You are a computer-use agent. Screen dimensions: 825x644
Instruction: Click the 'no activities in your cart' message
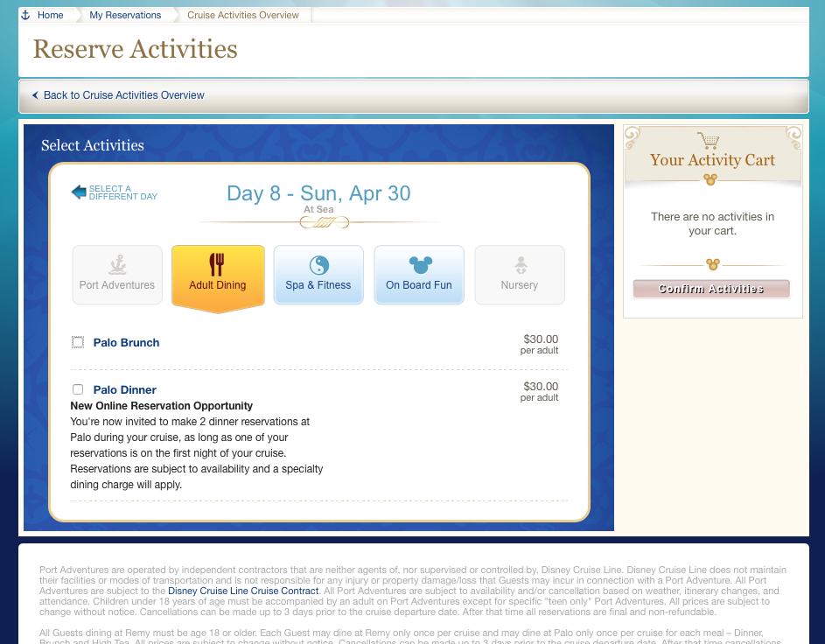712,224
